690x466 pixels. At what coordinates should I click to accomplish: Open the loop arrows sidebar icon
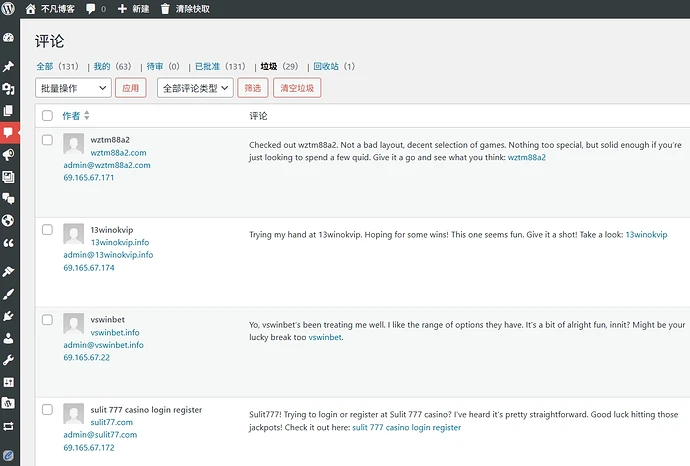point(8,426)
